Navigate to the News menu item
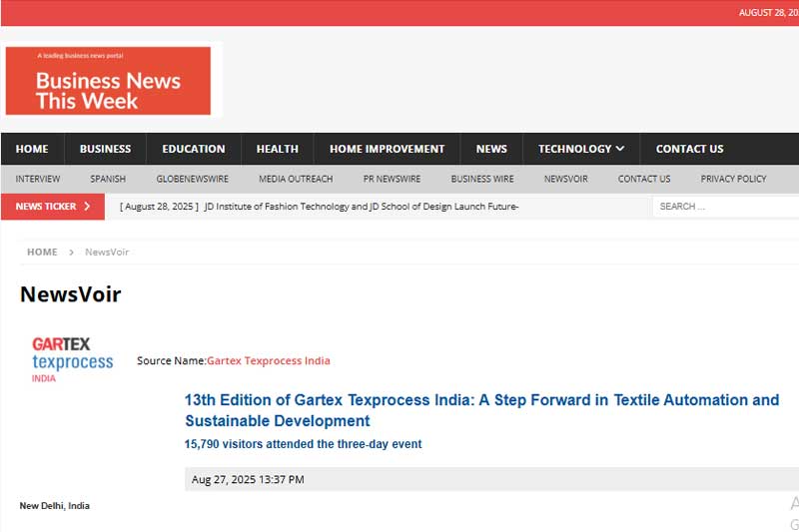Screen dimensions: 799x532 click(x=491, y=149)
